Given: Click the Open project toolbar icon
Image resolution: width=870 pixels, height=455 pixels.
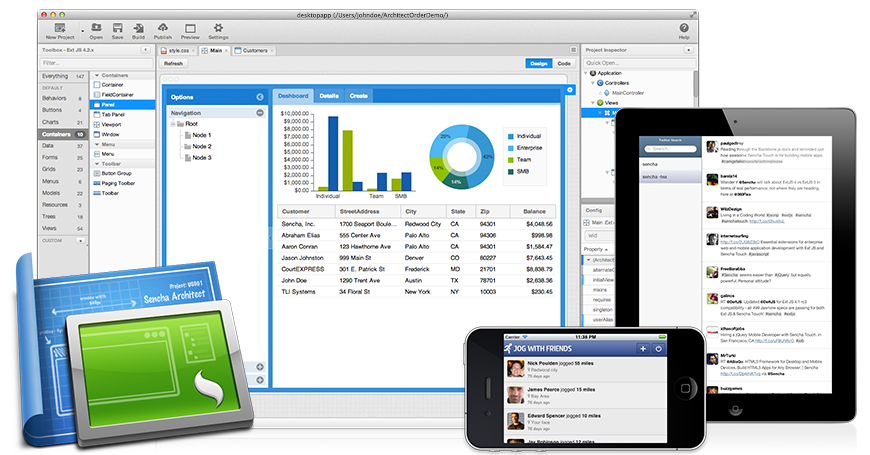Looking at the screenshot, I should pos(96,28).
